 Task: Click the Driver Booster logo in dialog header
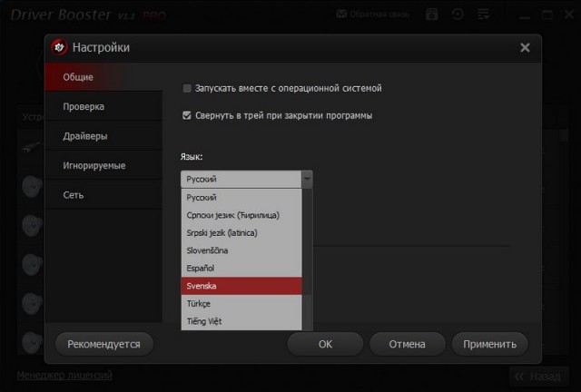60,47
